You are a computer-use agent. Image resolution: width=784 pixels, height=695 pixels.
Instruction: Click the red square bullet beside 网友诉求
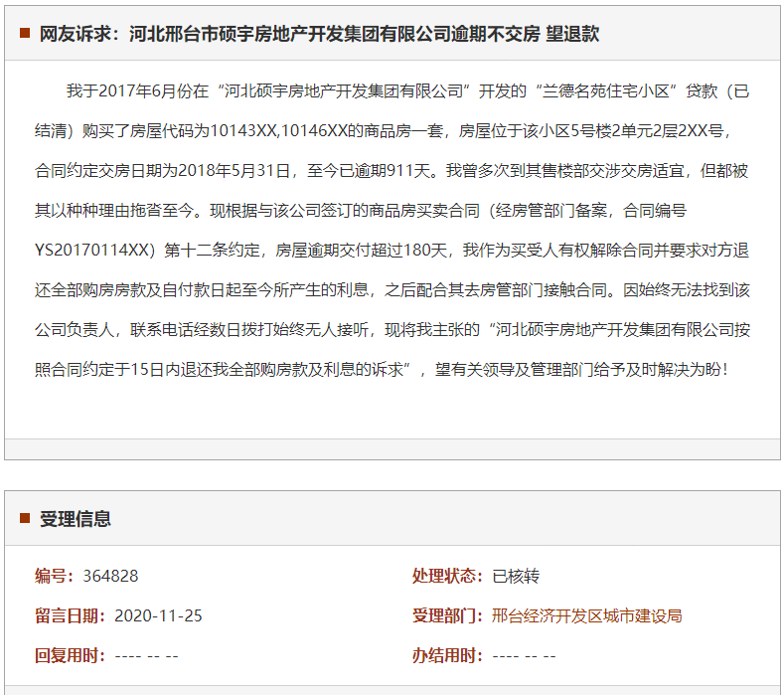[25, 34]
